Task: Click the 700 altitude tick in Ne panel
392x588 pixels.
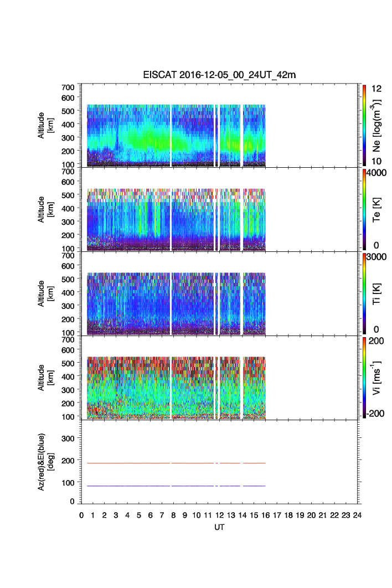Action: (68, 87)
